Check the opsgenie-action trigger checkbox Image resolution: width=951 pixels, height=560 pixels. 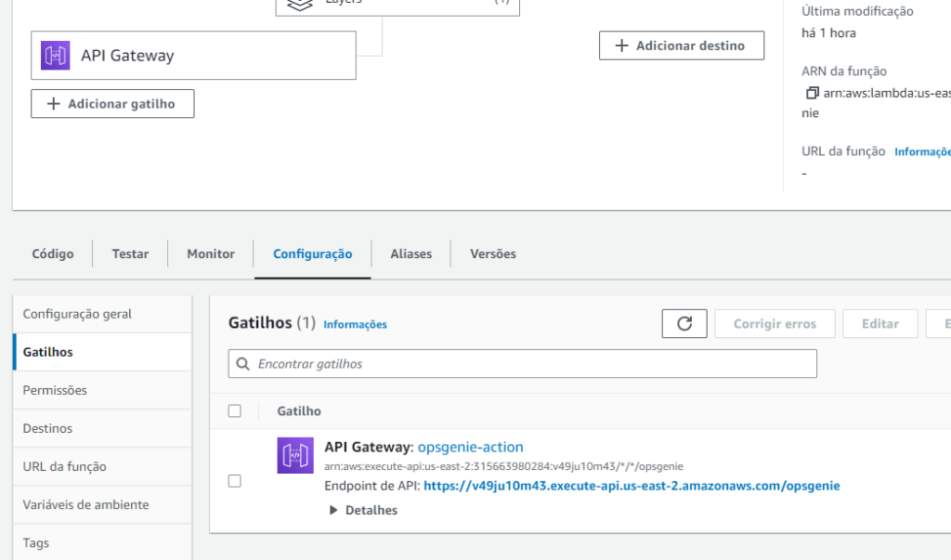(235, 481)
